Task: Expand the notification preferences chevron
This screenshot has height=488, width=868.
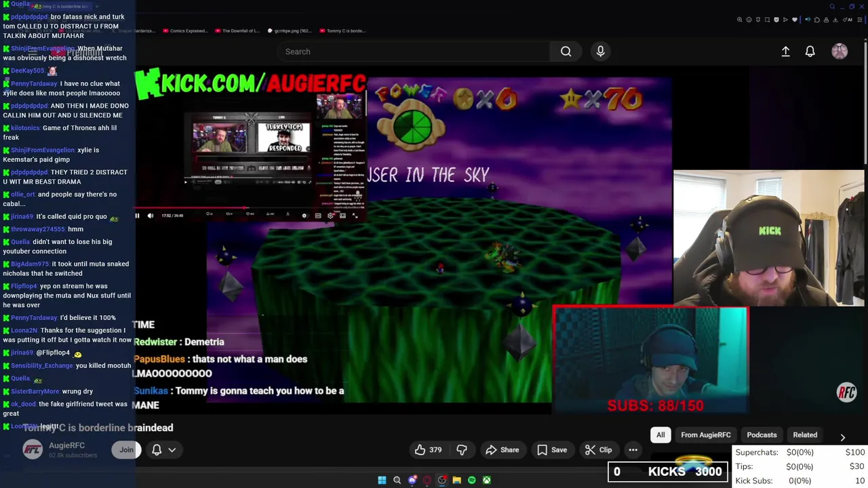Action: click(172, 449)
